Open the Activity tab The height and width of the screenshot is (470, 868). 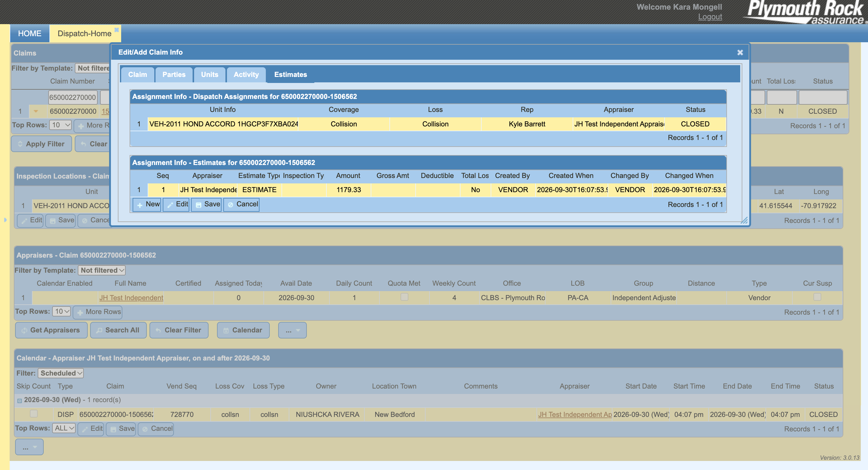[246, 75]
